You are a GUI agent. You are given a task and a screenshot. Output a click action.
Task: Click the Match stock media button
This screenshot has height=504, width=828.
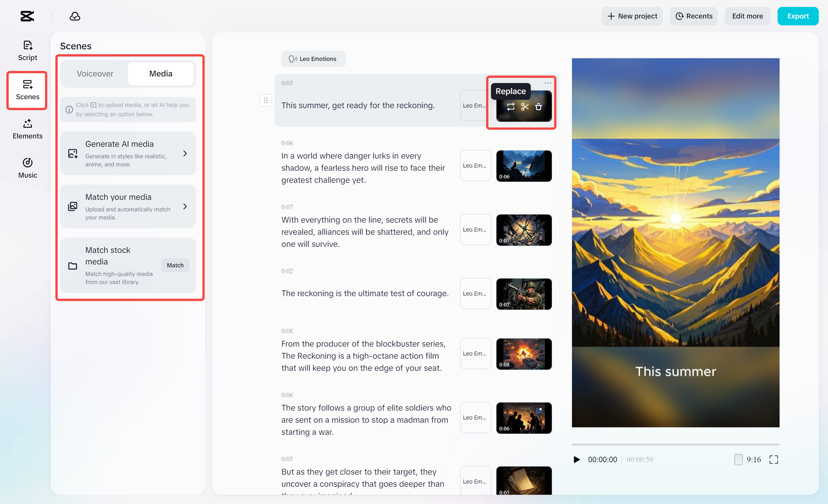[x=175, y=265]
